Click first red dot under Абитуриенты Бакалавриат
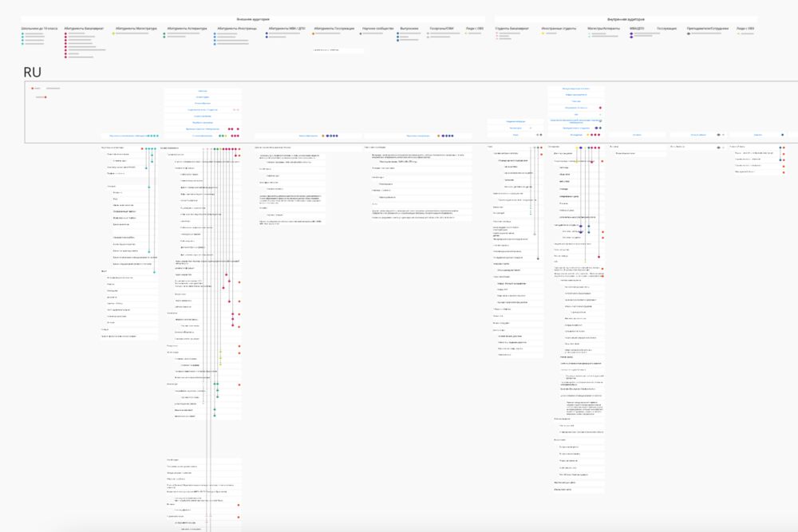 point(65,33)
